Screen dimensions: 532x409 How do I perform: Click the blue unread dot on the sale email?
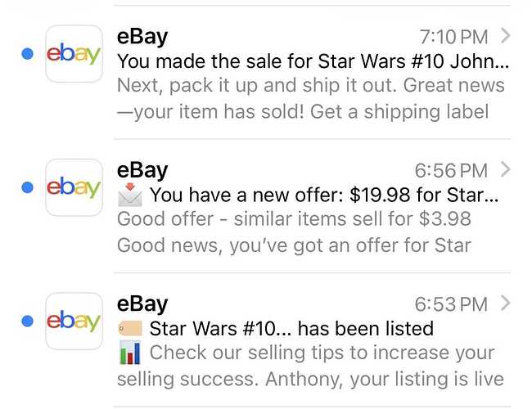pyautogui.click(x=27, y=54)
